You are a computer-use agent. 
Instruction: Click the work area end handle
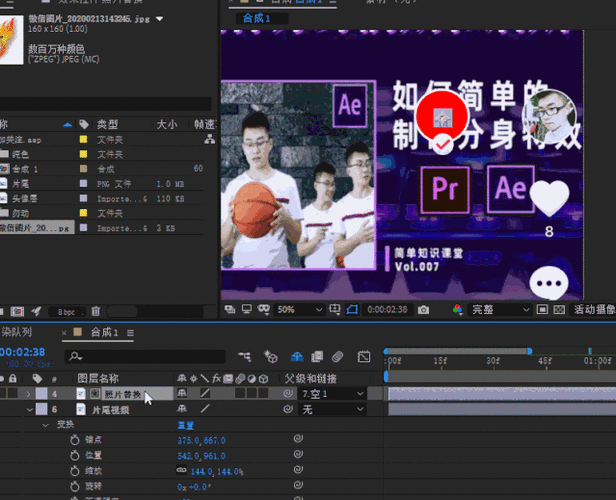530,351
